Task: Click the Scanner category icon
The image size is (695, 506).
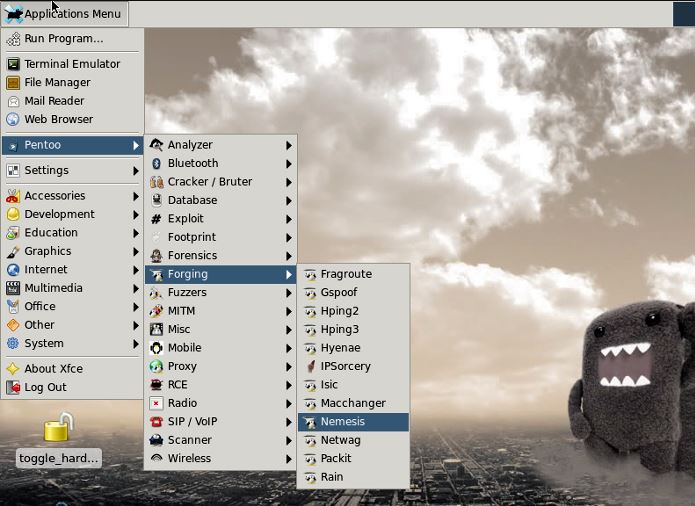Action: tap(156, 440)
